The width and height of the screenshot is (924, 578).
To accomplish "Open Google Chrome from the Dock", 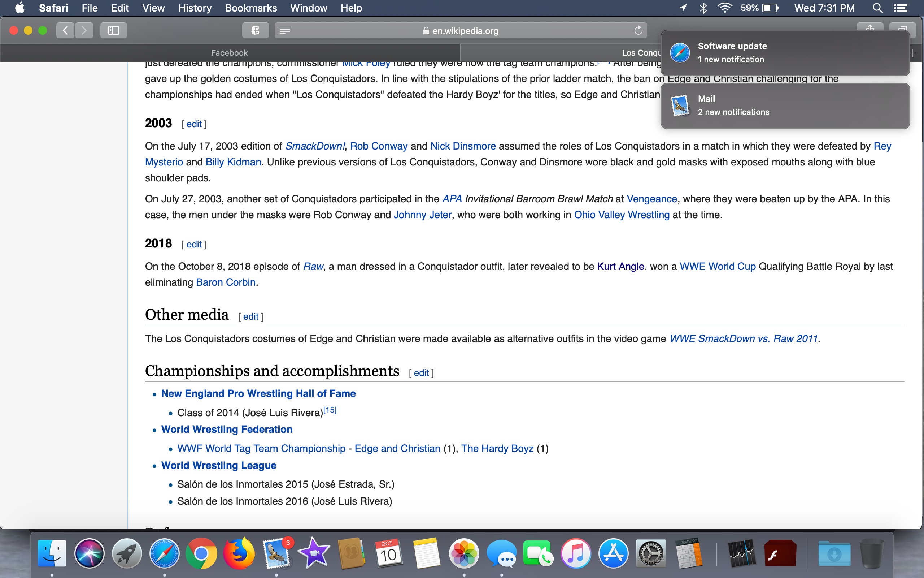I will pyautogui.click(x=202, y=553).
